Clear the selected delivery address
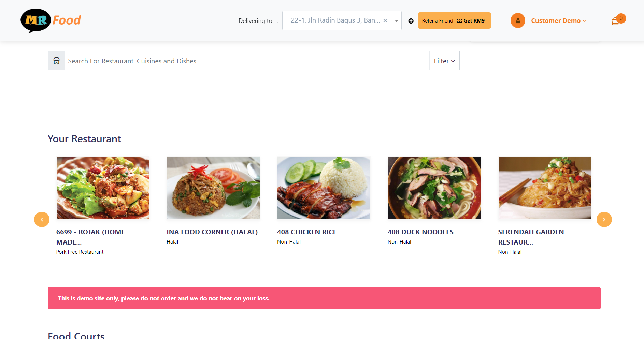 click(385, 20)
